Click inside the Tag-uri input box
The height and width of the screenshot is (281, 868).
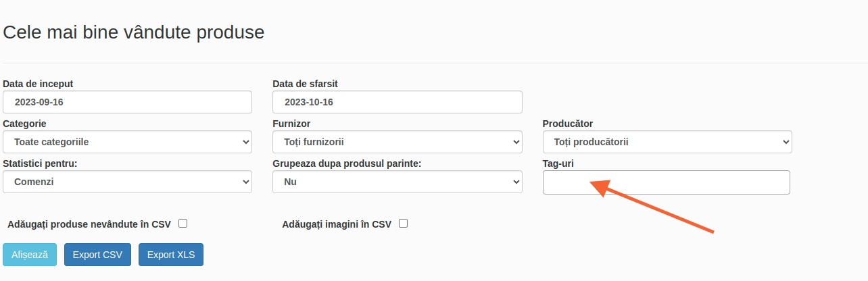pyautogui.click(x=667, y=182)
